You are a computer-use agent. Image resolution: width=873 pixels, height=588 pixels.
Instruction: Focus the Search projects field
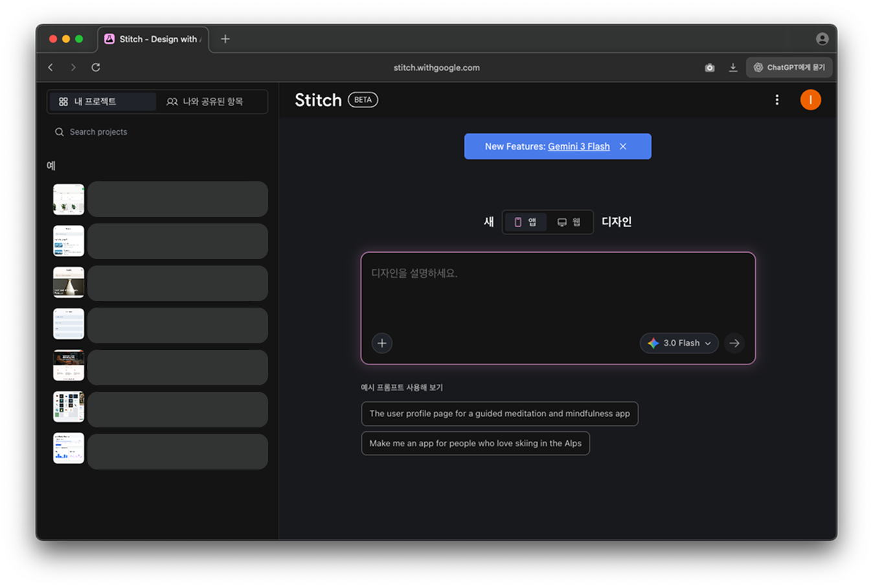(x=157, y=132)
